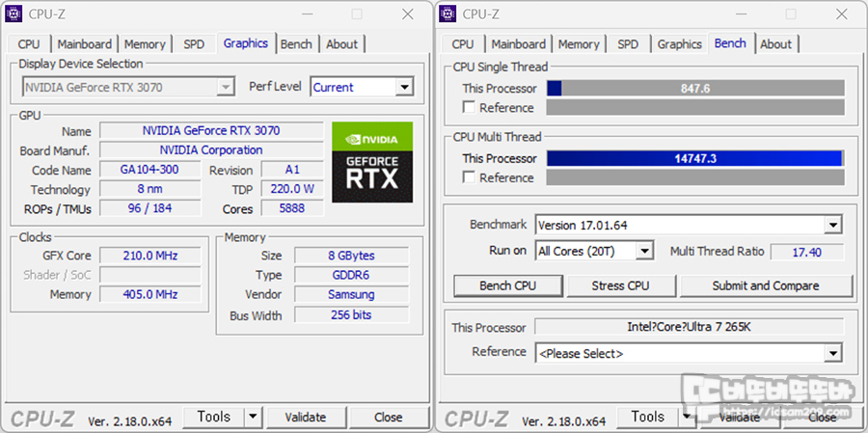The image size is (868, 433).
Task: Click the GPU Name field RTX 3070
Action: pyautogui.click(x=211, y=131)
